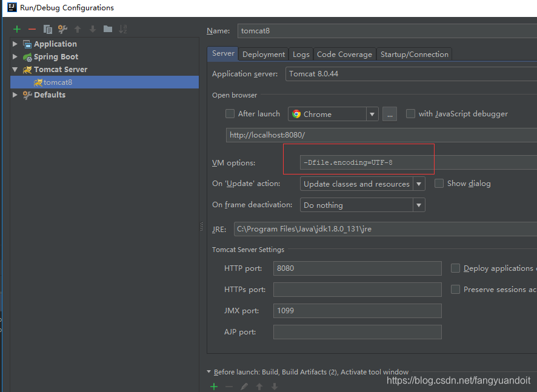537x392 pixels.
Task: Click the HTTP port field
Action: pyautogui.click(x=357, y=268)
